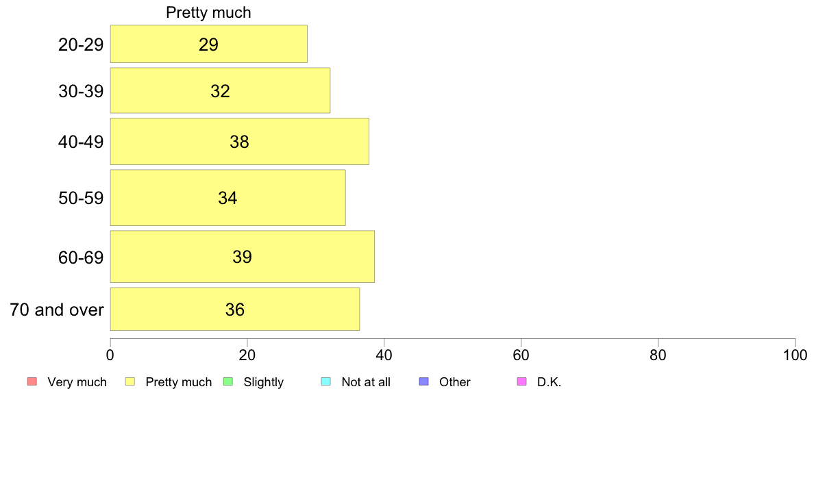Click the blue Other legend swatch
The image size is (814, 504).
pos(423,381)
